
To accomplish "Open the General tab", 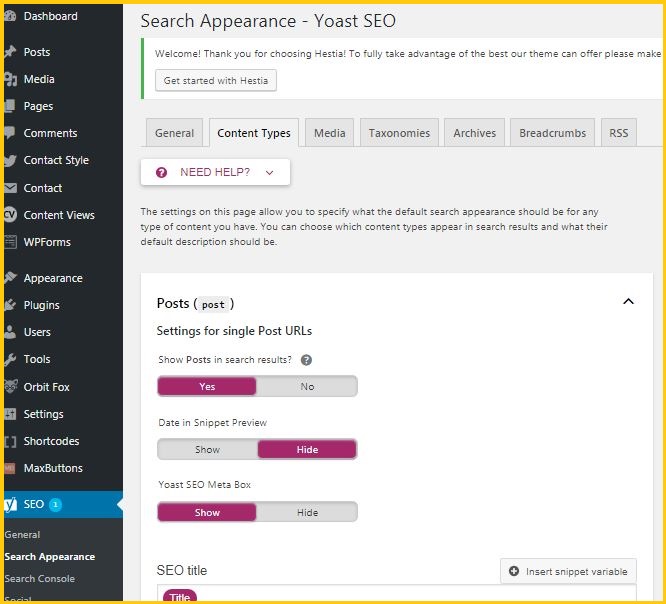I will (x=175, y=133).
